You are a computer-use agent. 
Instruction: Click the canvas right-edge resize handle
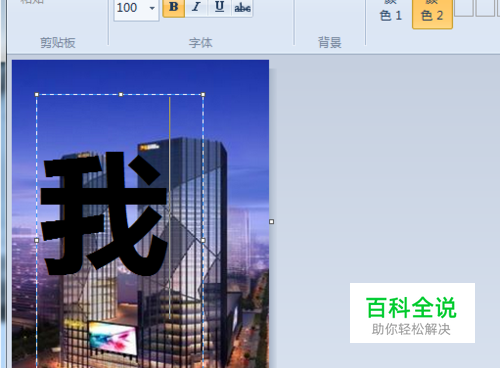(272, 221)
